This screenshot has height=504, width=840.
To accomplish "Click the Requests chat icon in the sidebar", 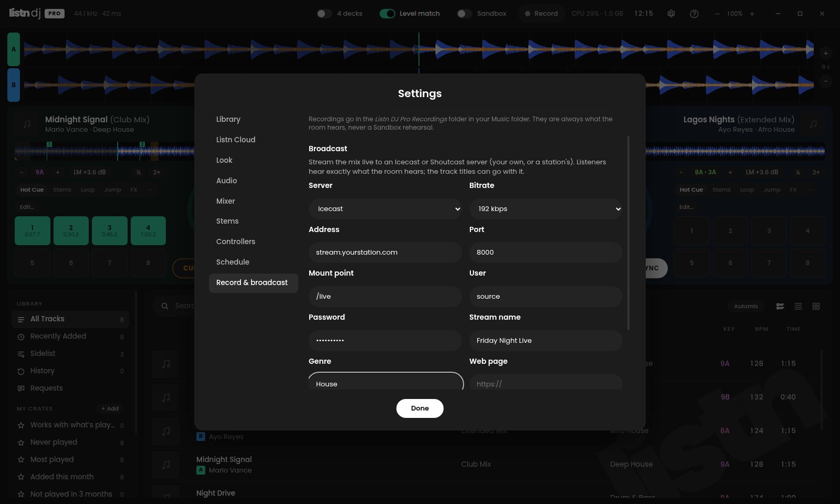I will (x=21, y=388).
